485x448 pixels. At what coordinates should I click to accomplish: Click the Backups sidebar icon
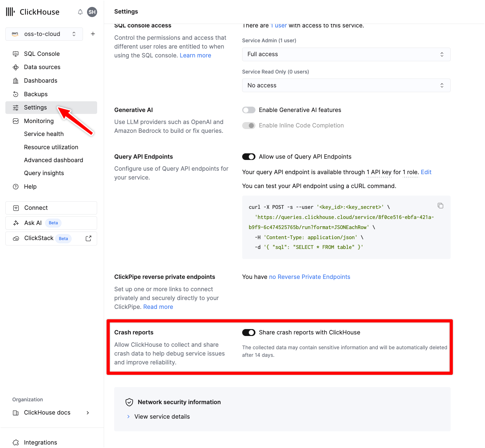pos(16,94)
